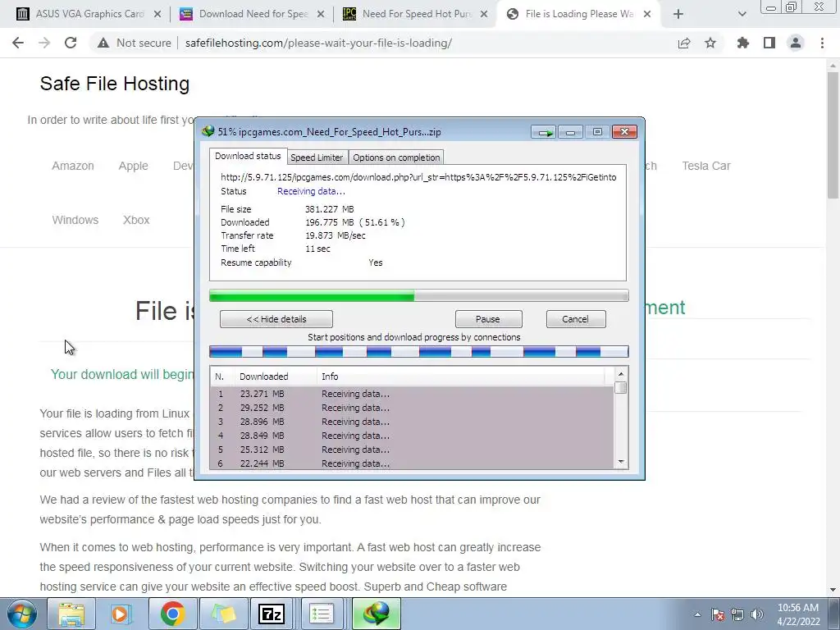Click the green download progress bar
840x630 pixels.
[x=419, y=295]
